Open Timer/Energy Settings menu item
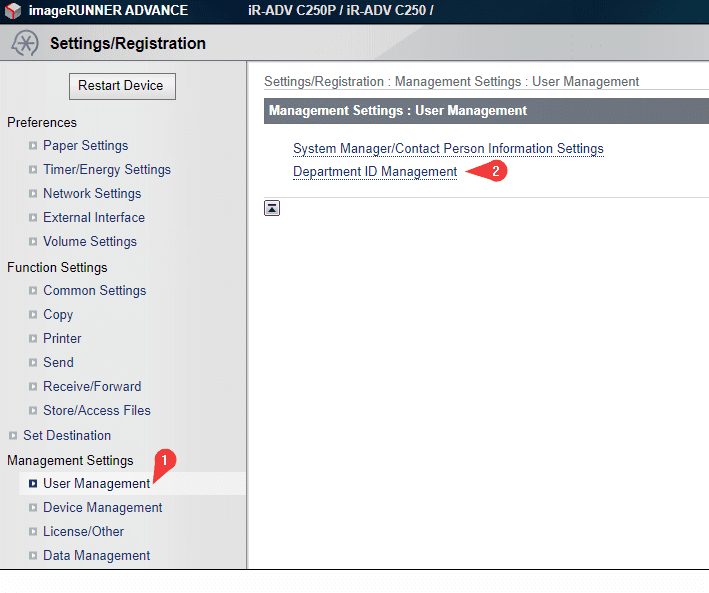The height and width of the screenshot is (593, 709). point(106,170)
